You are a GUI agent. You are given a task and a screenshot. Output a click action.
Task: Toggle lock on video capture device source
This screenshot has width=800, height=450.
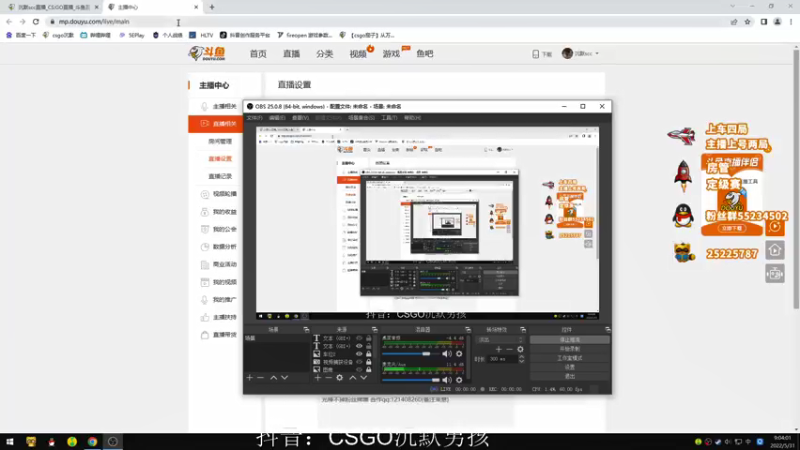pyautogui.click(x=368, y=362)
